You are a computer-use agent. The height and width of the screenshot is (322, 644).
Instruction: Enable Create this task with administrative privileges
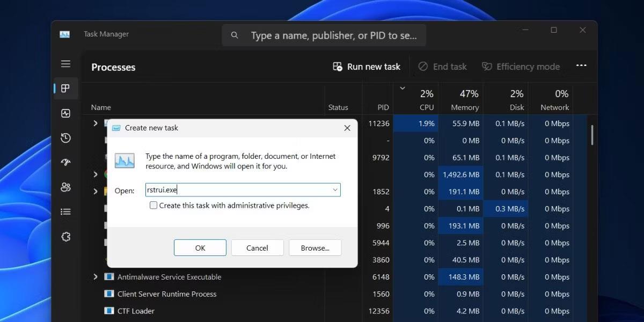[153, 206]
